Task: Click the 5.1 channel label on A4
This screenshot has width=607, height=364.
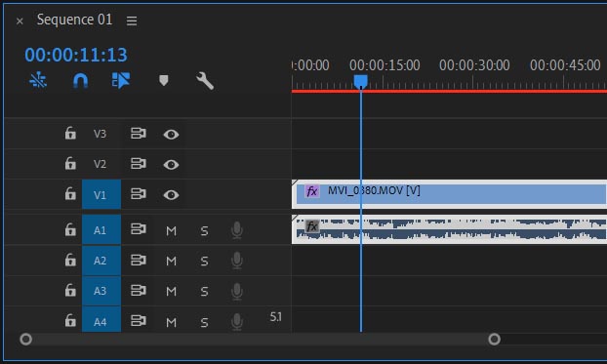Action: [275, 317]
